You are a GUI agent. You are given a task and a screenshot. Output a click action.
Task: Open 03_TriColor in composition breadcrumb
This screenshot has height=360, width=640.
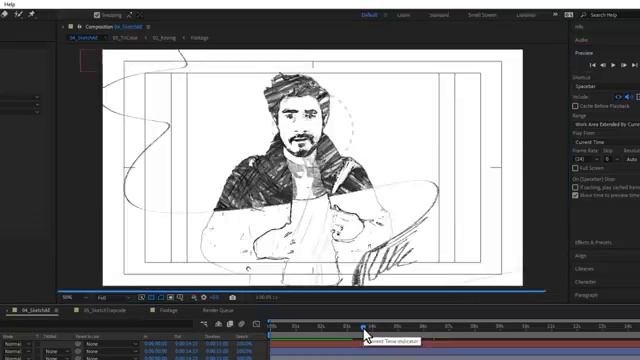click(125, 38)
